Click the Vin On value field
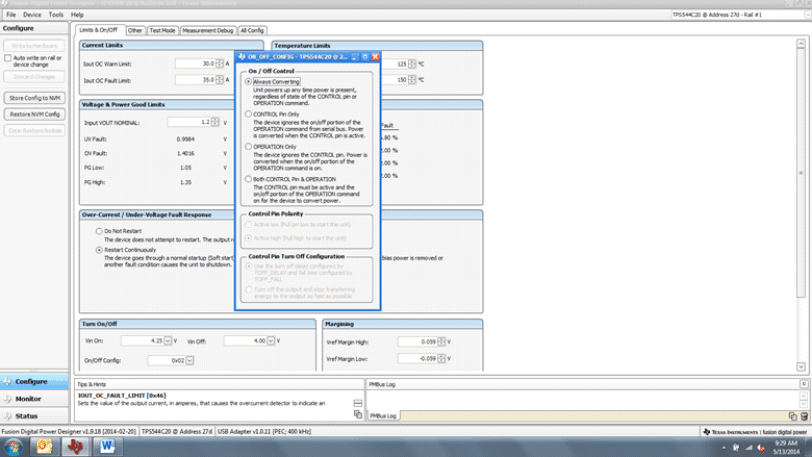Image resolution: width=812 pixels, height=457 pixels. click(142, 341)
